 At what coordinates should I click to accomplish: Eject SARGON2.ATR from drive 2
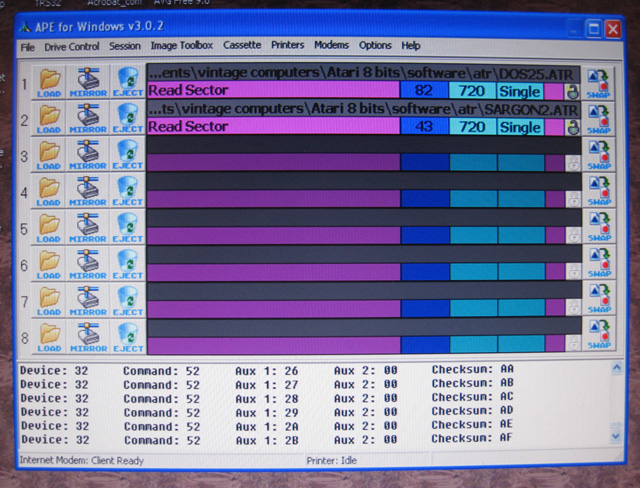pos(127,119)
